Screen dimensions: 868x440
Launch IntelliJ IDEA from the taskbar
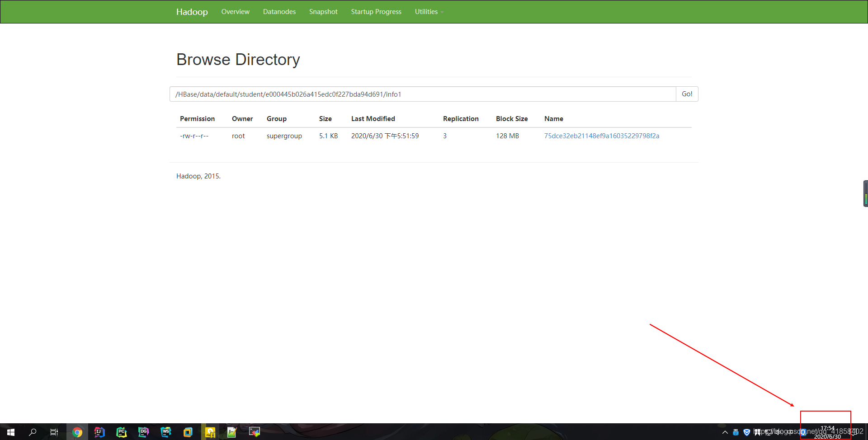pos(99,432)
